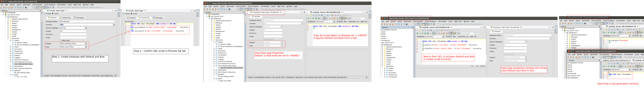Switch to Preview SQL tab beside General in leftmost window

66,18
